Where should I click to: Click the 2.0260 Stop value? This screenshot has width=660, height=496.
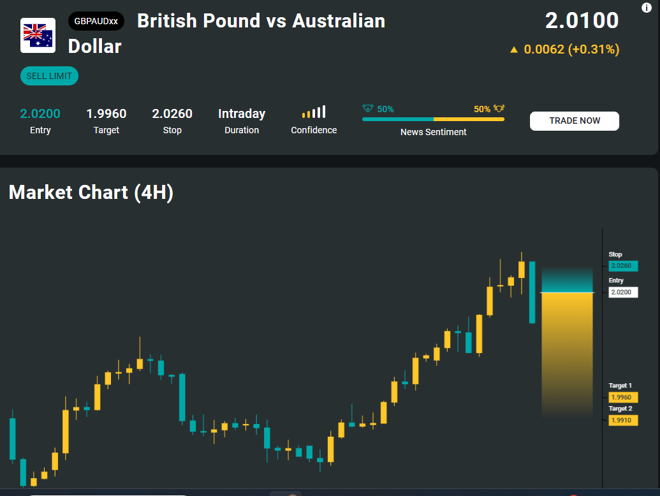(x=172, y=114)
